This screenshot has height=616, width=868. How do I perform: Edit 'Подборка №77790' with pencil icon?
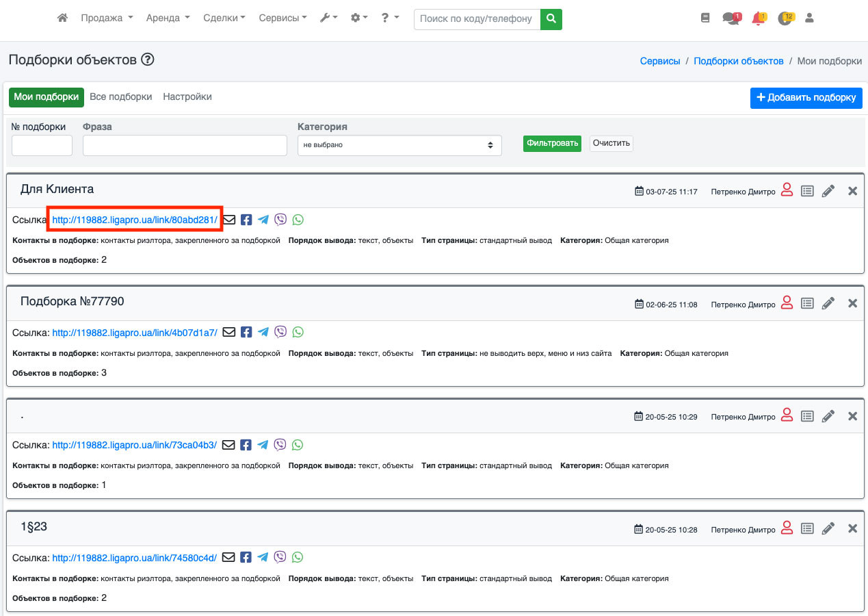tap(828, 304)
